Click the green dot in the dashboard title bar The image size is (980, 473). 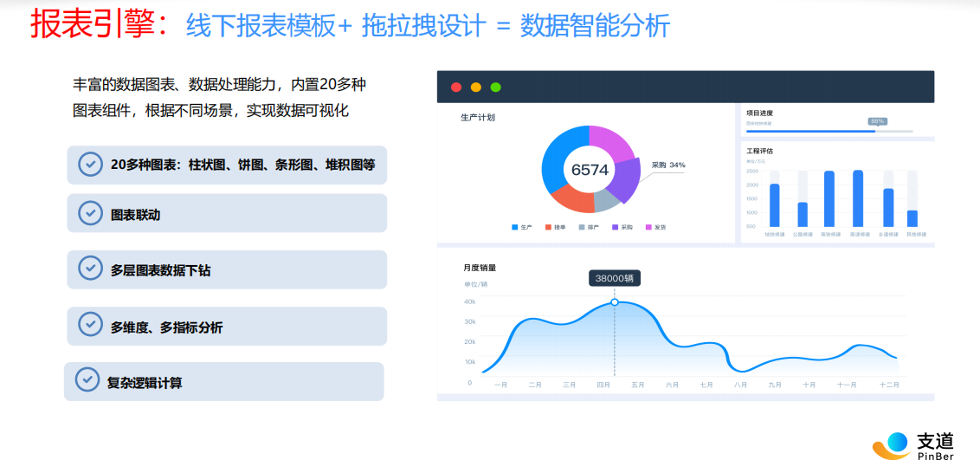point(496,87)
